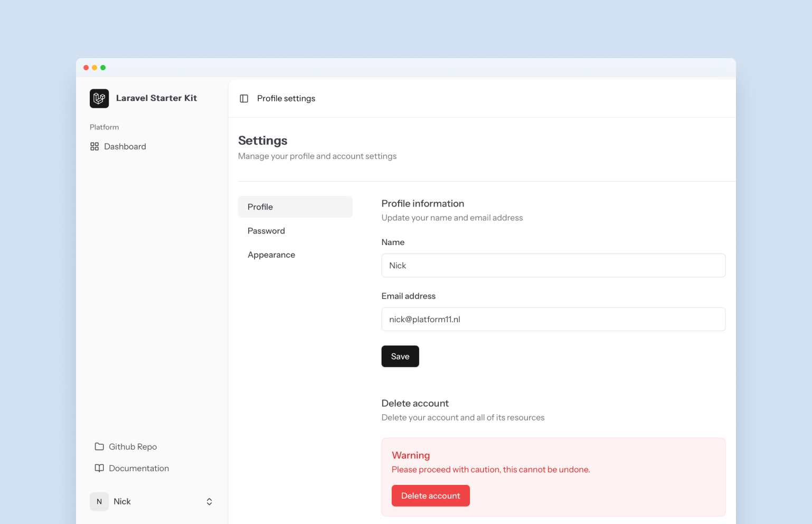
Task: Open the Github Repo link
Action: click(x=133, y=446)
